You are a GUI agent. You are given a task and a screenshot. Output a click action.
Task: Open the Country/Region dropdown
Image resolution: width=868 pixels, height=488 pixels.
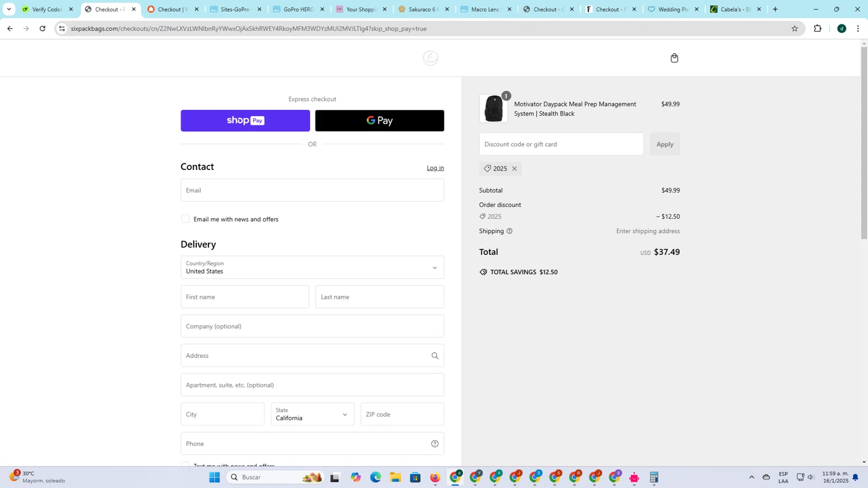[x=312, y=267]
